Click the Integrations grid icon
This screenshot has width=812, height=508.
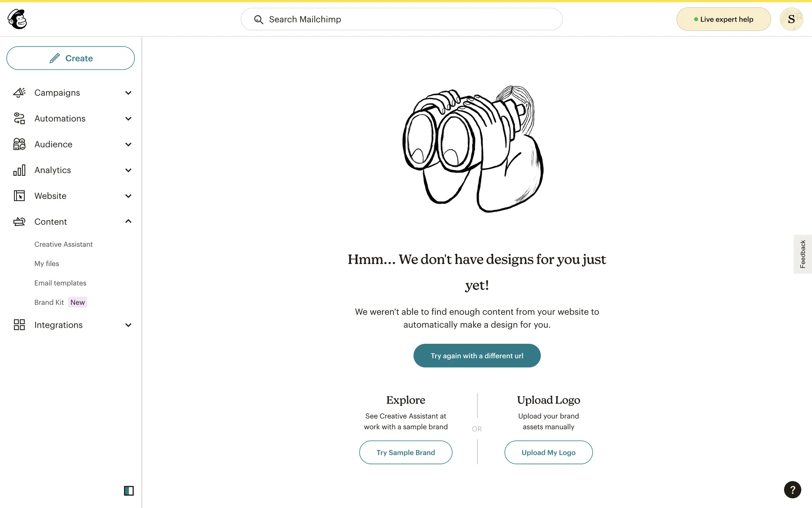(19, 325)
